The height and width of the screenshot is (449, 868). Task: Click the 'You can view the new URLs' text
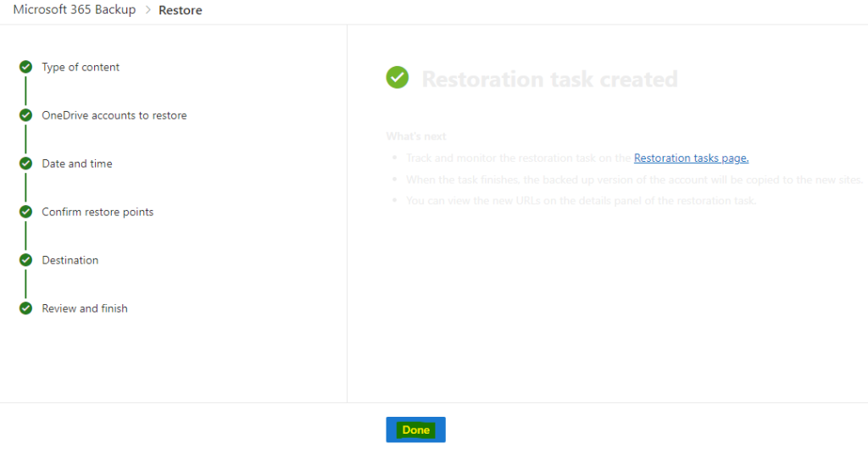(581, 200)
